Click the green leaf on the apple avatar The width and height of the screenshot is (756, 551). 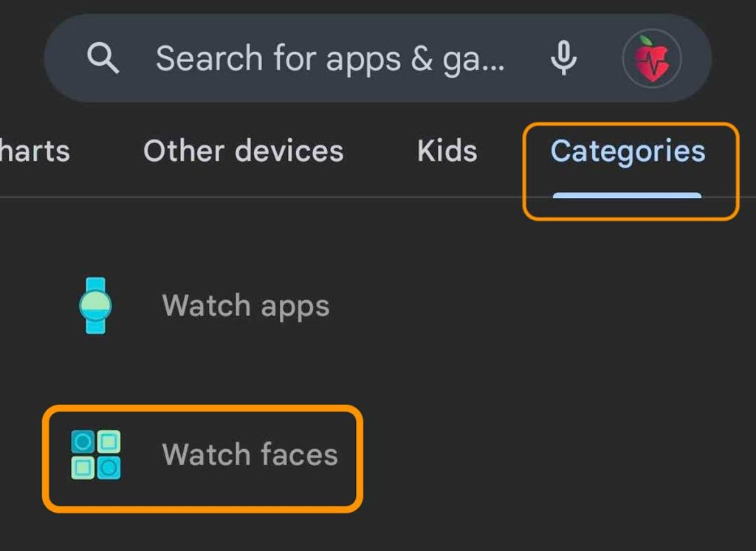coord(645,41)
